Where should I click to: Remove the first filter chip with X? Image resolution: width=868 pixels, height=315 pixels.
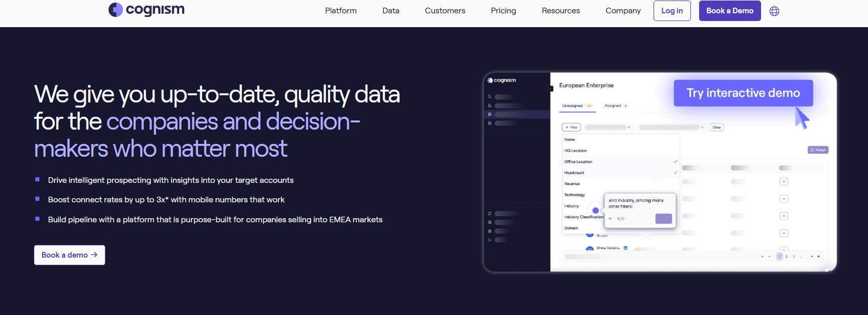(x=629, y=128)
